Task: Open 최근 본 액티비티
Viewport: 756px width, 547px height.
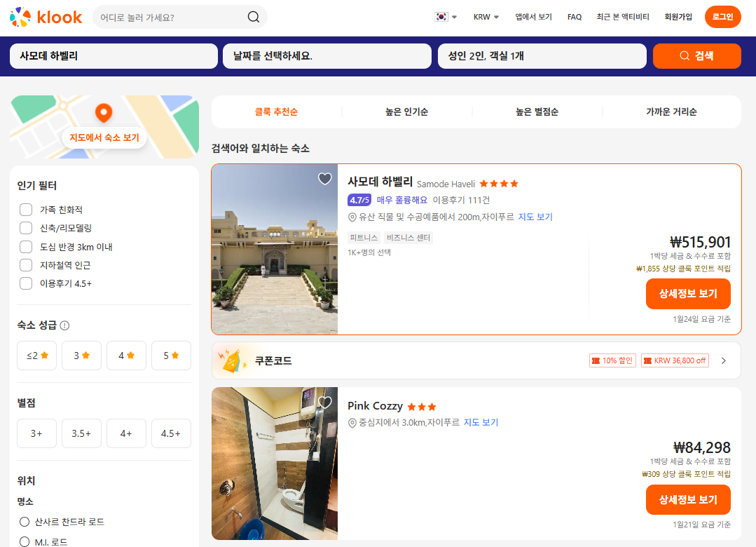Action: [622, 17]
